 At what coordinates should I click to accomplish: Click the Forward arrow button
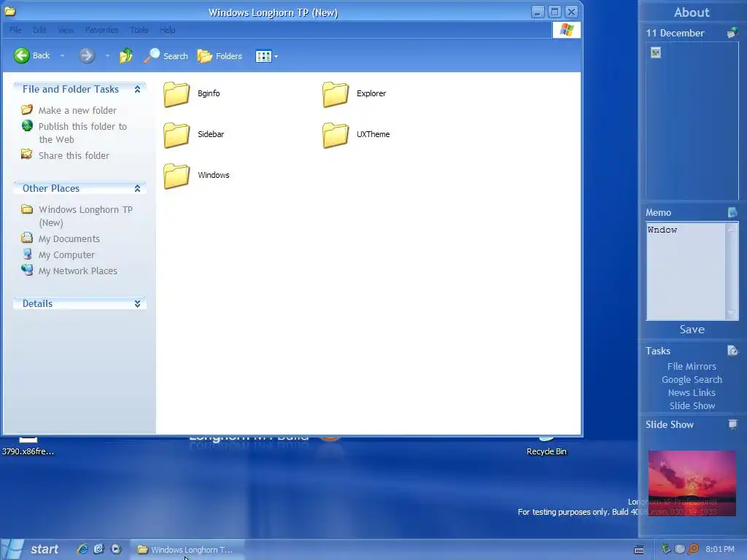click(x=86, y=55)
